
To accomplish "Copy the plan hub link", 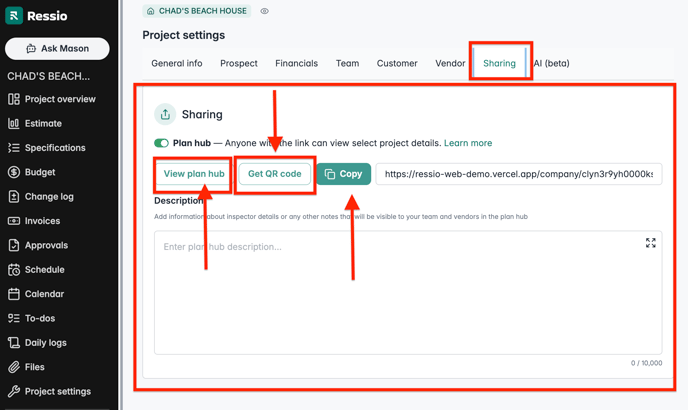I will 343,174.
